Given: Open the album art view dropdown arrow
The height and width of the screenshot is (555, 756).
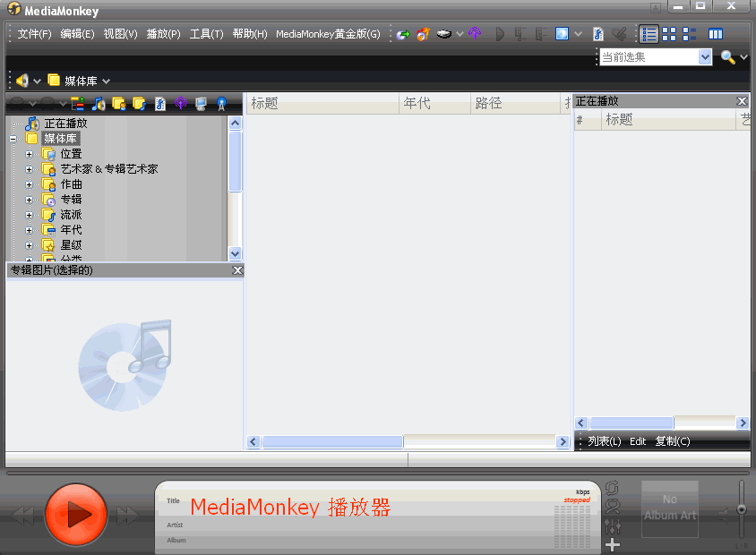Looking at the screenshot, I should click(x=578, y=34).
